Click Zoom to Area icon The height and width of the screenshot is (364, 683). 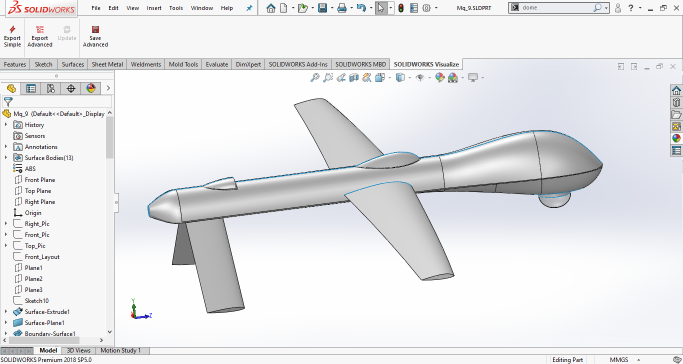pyautogui.click(x=328, y=78)
